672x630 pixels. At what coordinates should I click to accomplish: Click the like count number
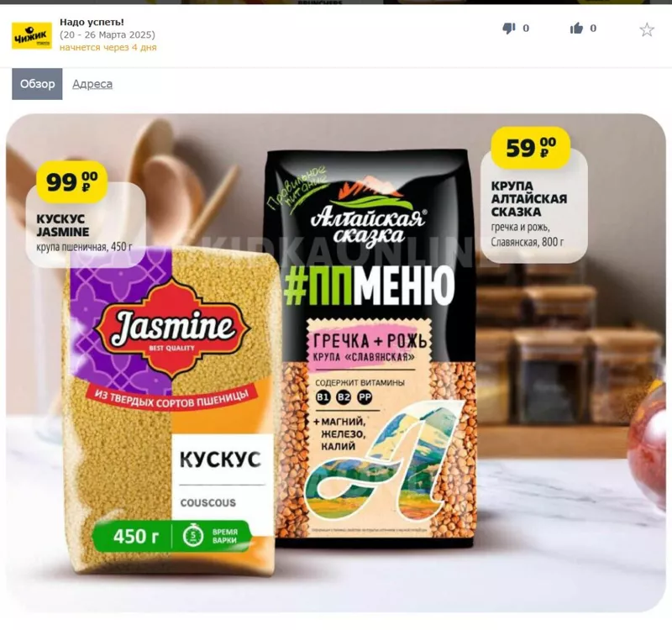point(593,29)
